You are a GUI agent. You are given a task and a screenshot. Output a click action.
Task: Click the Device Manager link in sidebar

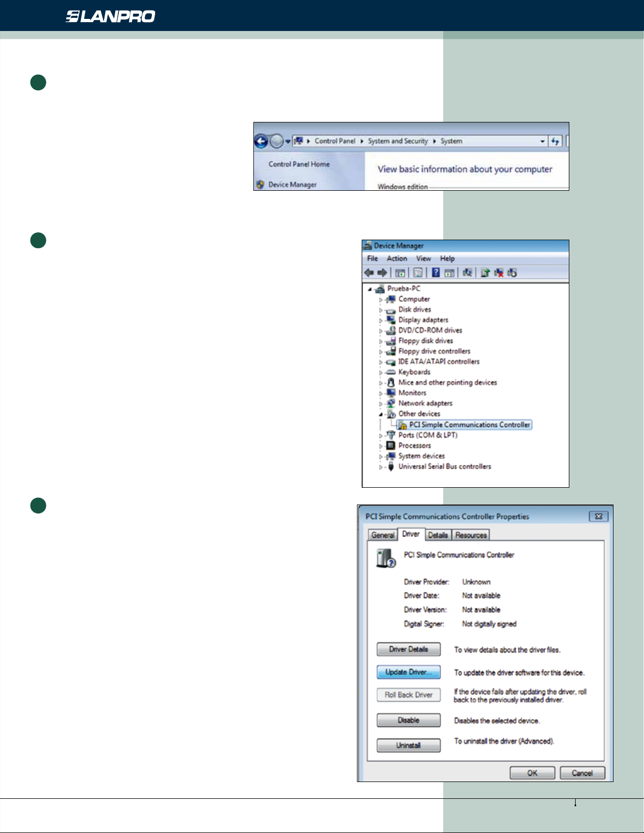pos(292,185)
